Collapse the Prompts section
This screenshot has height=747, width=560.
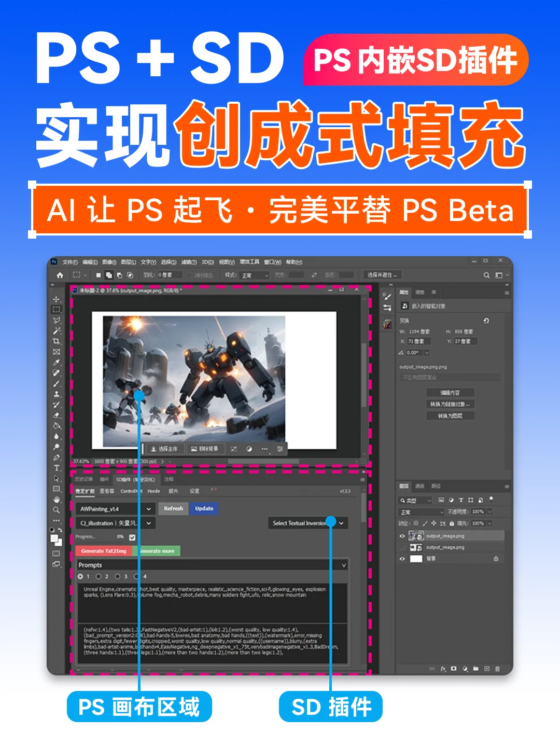pyautogui.click(x=344, y=565)
